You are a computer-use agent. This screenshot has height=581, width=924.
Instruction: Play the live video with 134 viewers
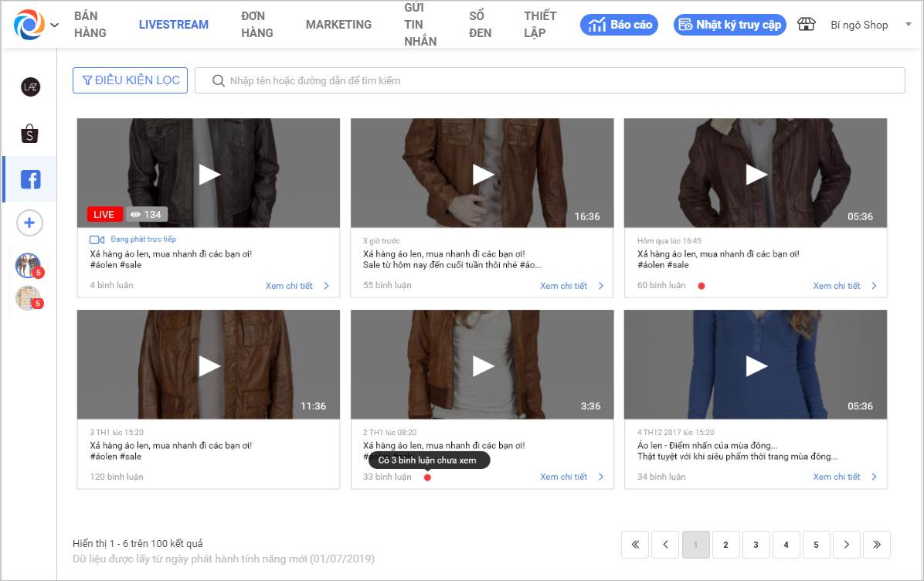click(209, 174)
